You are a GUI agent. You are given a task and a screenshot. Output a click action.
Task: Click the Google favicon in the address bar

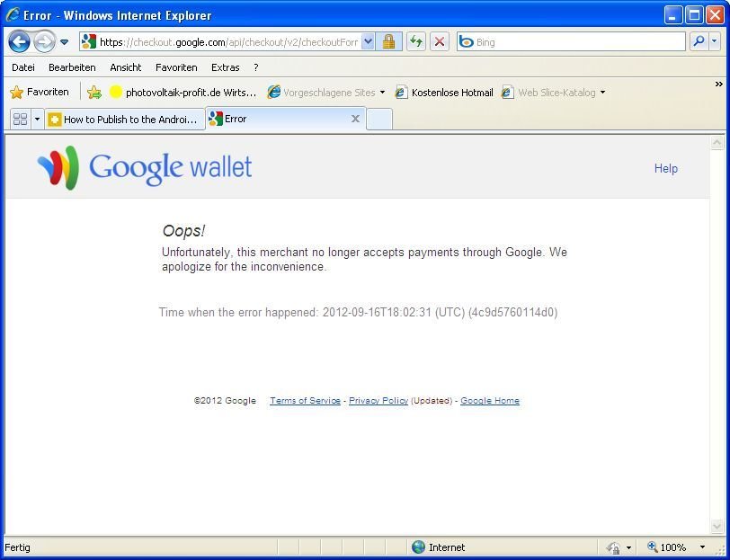click(88, 42)
